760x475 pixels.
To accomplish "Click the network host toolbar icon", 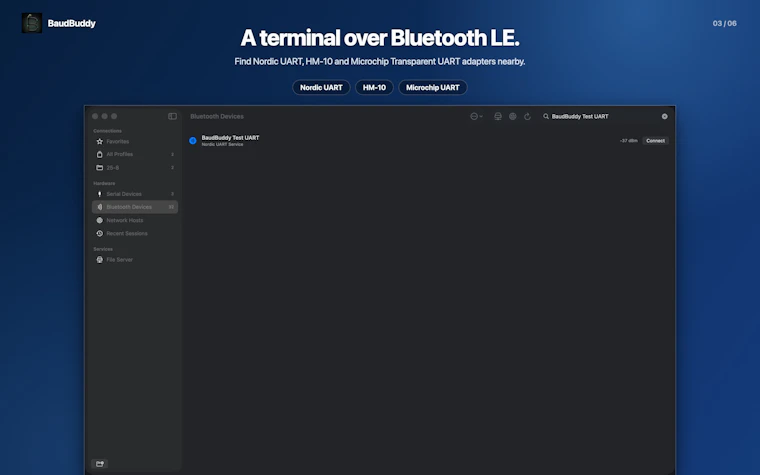I will pos(498,116).
